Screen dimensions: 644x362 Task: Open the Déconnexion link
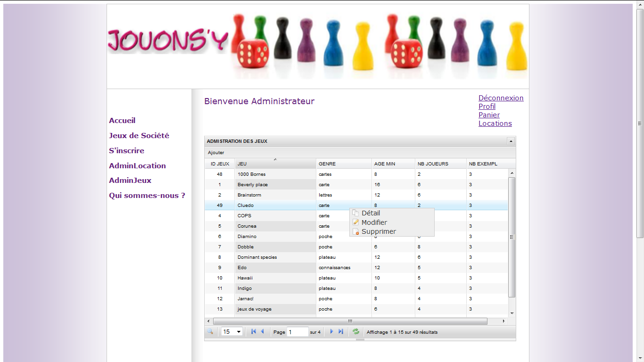click(x=501, y=98)
